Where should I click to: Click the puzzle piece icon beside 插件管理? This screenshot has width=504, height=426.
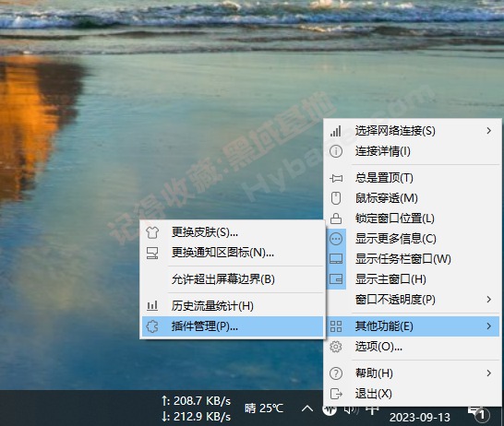[x=152, y=326]
